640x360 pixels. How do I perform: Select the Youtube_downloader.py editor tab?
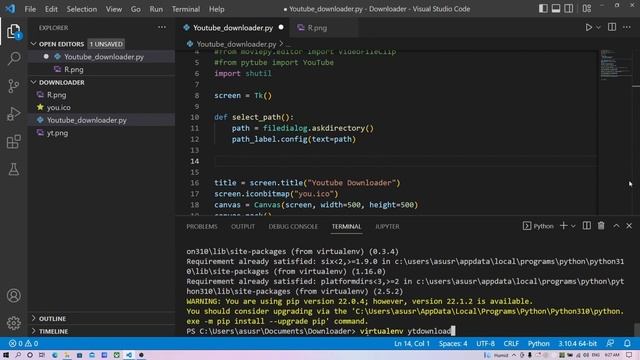pyautogui.click(x=233, y=28)
